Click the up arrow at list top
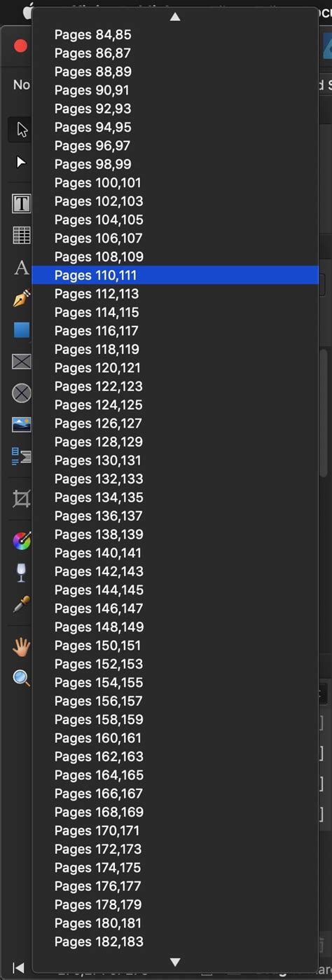Viewport: 332px width, 980px height. 175,16
